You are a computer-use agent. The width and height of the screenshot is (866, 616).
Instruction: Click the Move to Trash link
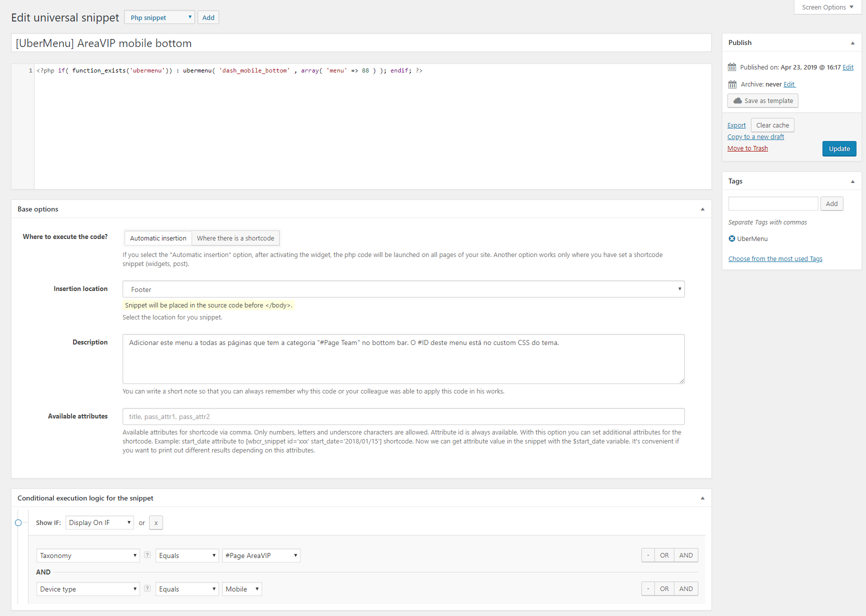click(747, 148)
